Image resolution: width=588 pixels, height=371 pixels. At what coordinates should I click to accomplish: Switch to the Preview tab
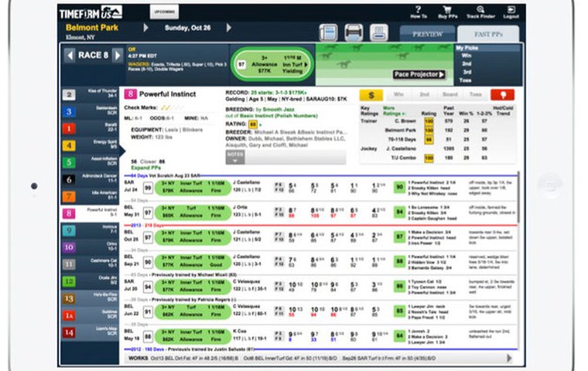(428, 34)
